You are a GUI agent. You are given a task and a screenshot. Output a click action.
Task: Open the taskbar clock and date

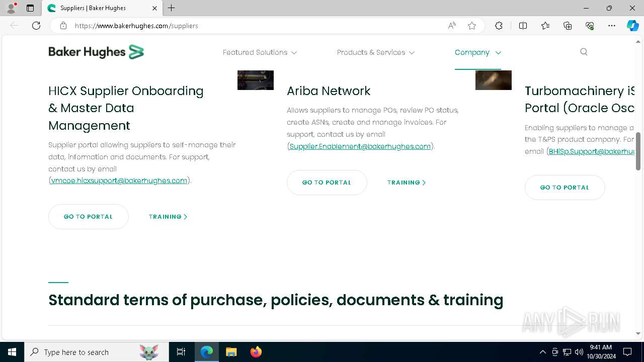[x=601, y=352]
